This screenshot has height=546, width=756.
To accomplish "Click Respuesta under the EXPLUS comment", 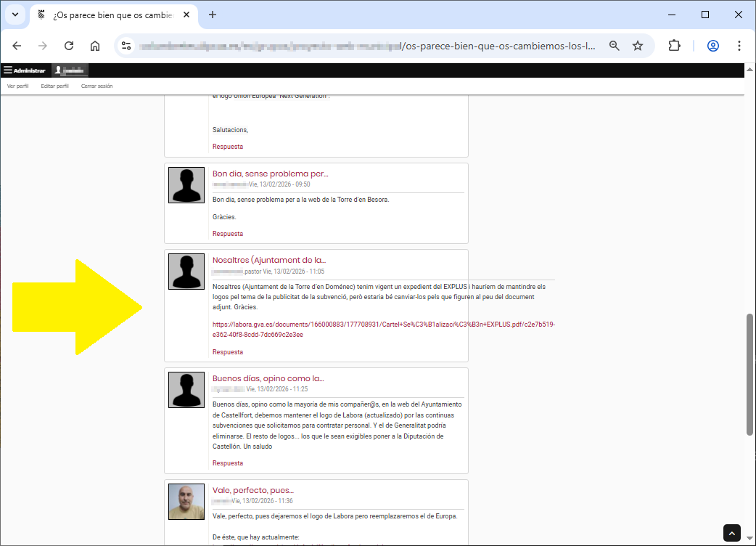I will (x=228, y=352).
